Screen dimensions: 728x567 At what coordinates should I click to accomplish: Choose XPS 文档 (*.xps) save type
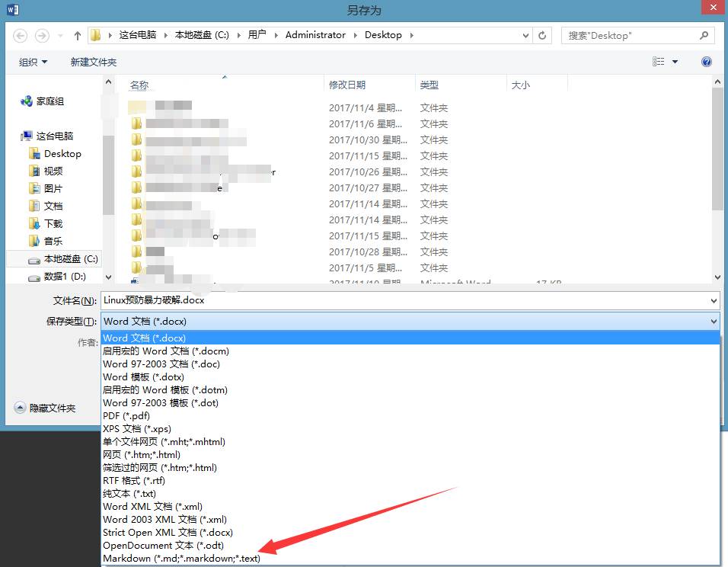coord(410,429)
